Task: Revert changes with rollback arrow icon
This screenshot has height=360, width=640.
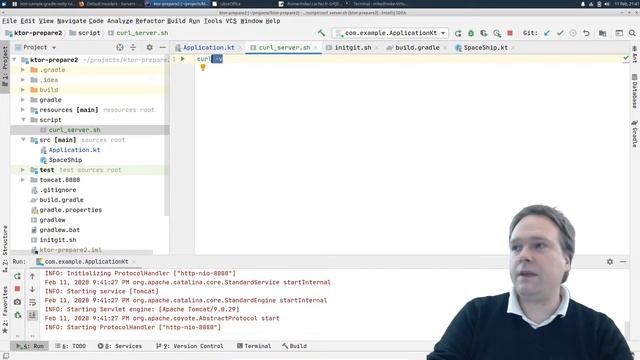Action: tap(586, 33)
